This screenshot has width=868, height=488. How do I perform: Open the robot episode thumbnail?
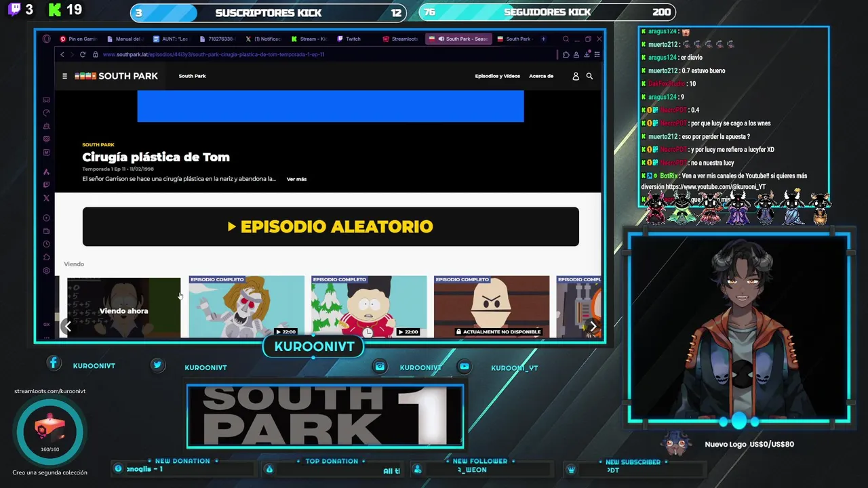[247, 306]
